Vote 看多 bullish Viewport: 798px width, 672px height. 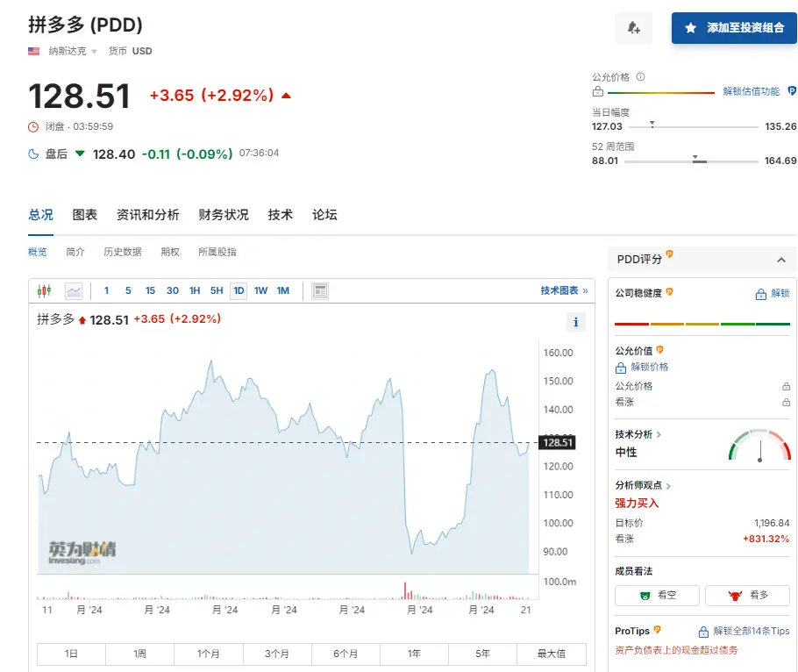click(747, 595)
